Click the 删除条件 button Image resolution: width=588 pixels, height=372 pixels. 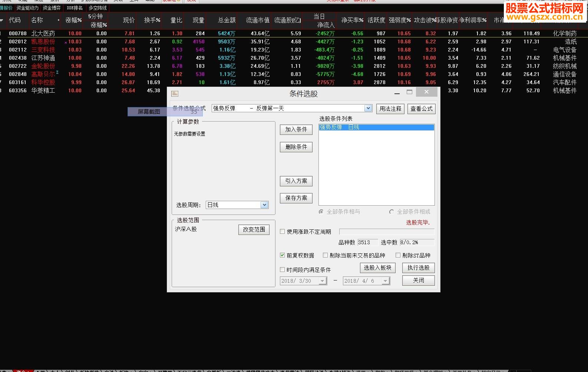296,147
